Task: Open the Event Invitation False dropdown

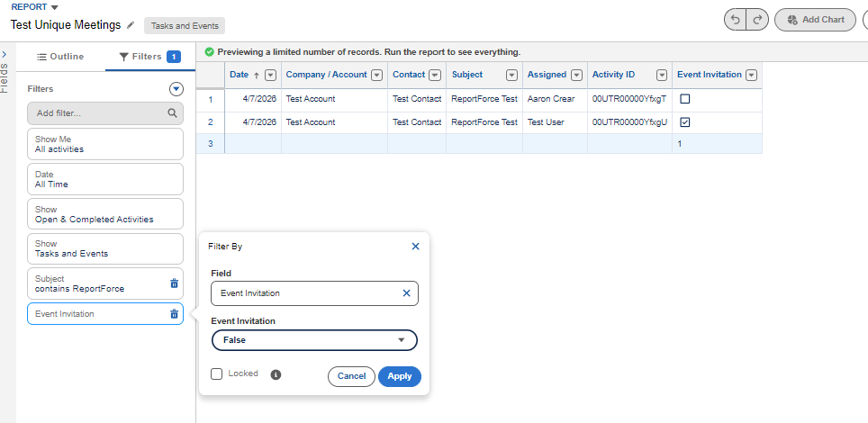Action: [314, 340]
